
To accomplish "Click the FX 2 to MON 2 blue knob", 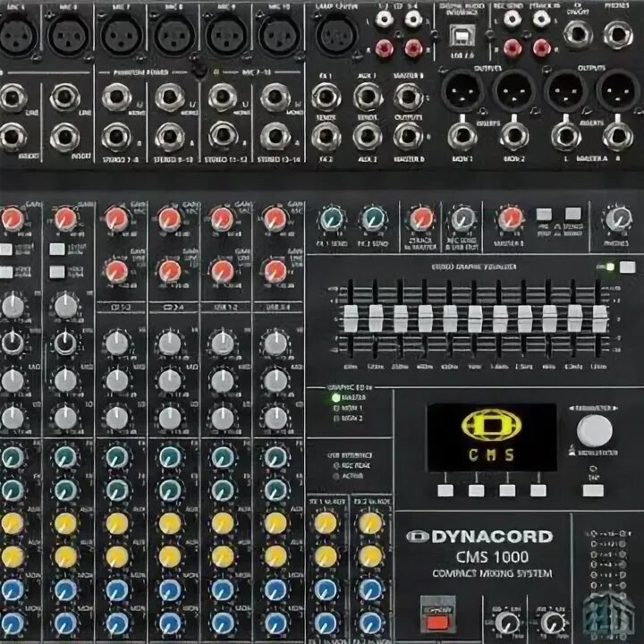I will [370, 623].
